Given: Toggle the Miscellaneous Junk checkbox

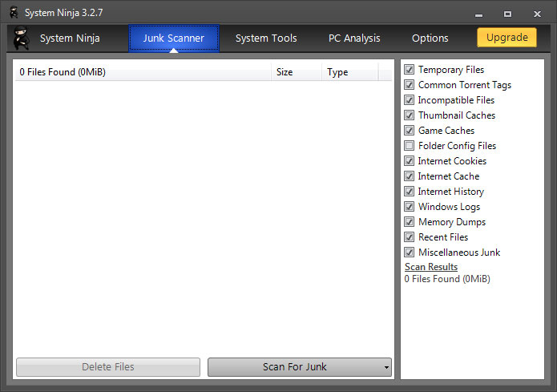Looking at the screenshot, I should tap(410, 253).
